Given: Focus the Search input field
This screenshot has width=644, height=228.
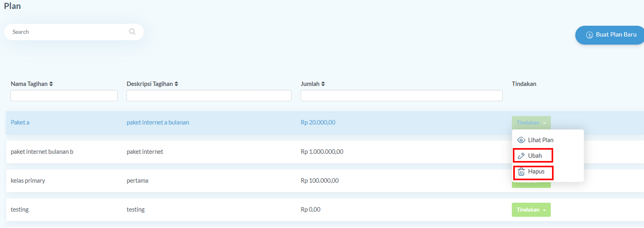Looking at the screenshot, I should 74,32.
